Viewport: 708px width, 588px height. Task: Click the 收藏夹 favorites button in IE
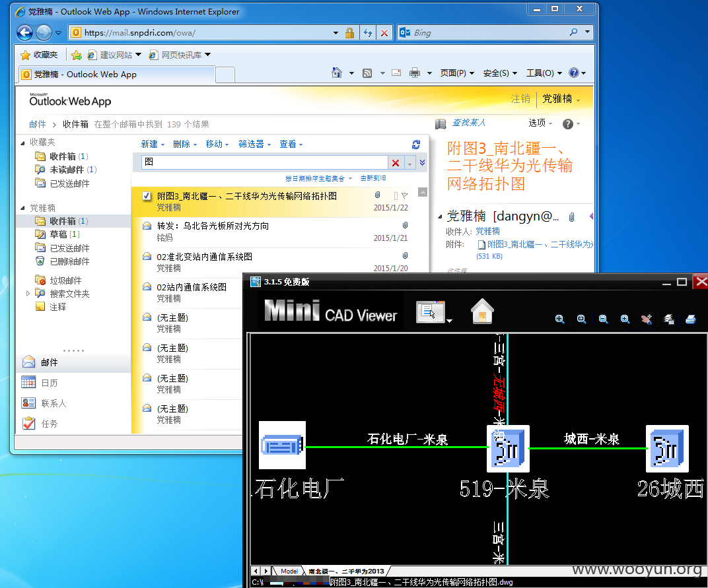pos(39,55)
